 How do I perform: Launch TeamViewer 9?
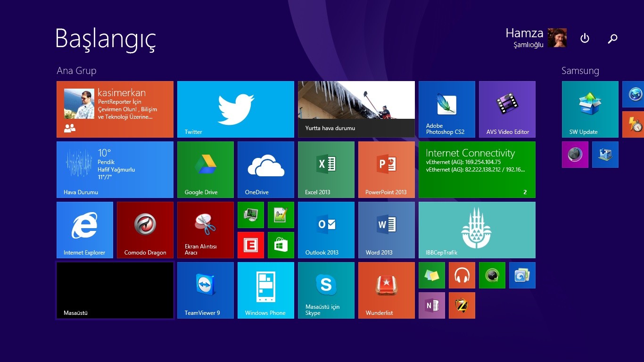tap(206, 290)
